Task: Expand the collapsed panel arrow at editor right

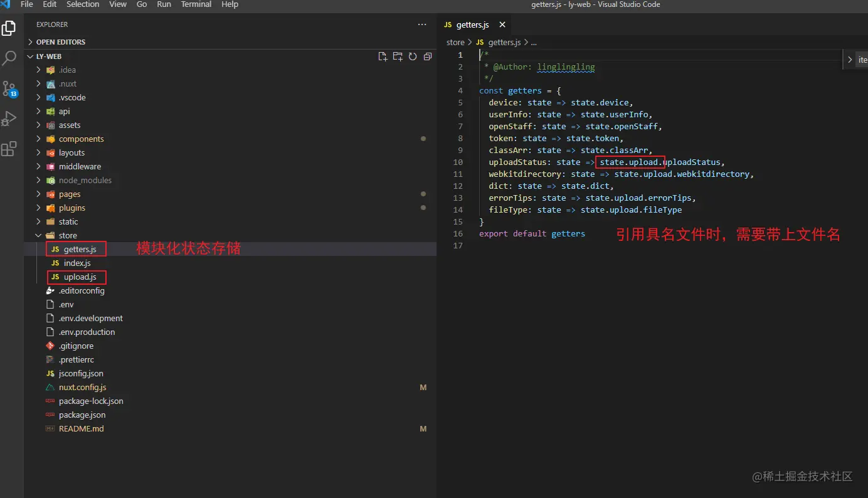Action: (850, 60)
